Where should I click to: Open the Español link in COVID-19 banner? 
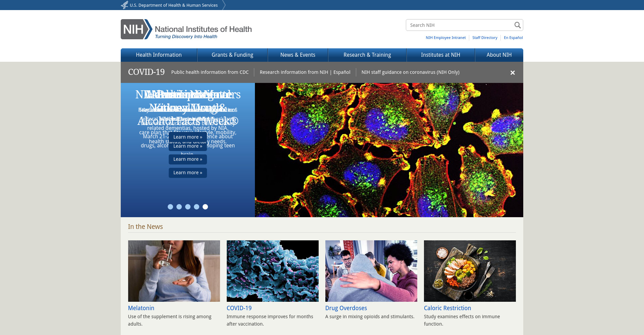coord(342,72)
